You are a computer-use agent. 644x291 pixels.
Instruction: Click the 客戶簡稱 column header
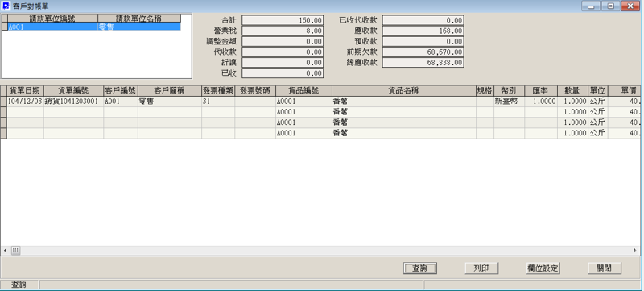click(170, 91)
